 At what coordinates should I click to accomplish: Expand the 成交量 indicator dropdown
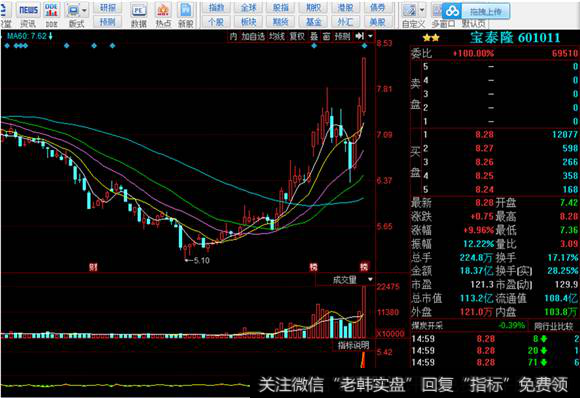[370, 280]
